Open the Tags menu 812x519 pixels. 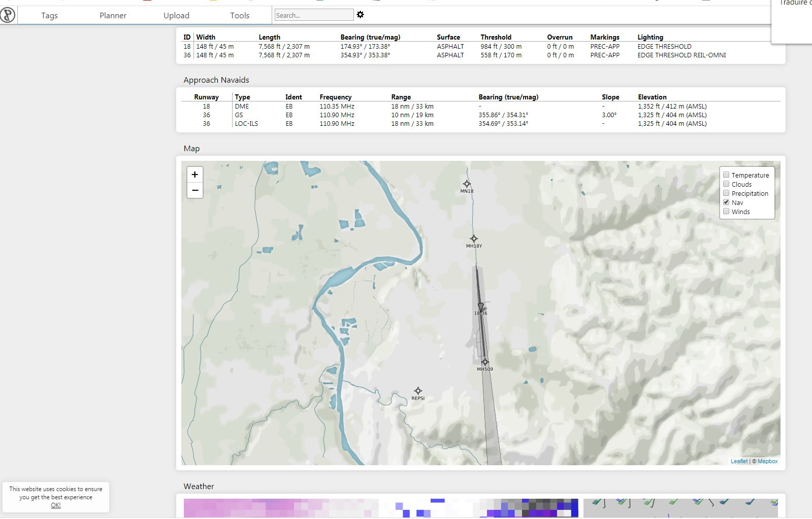49,16
